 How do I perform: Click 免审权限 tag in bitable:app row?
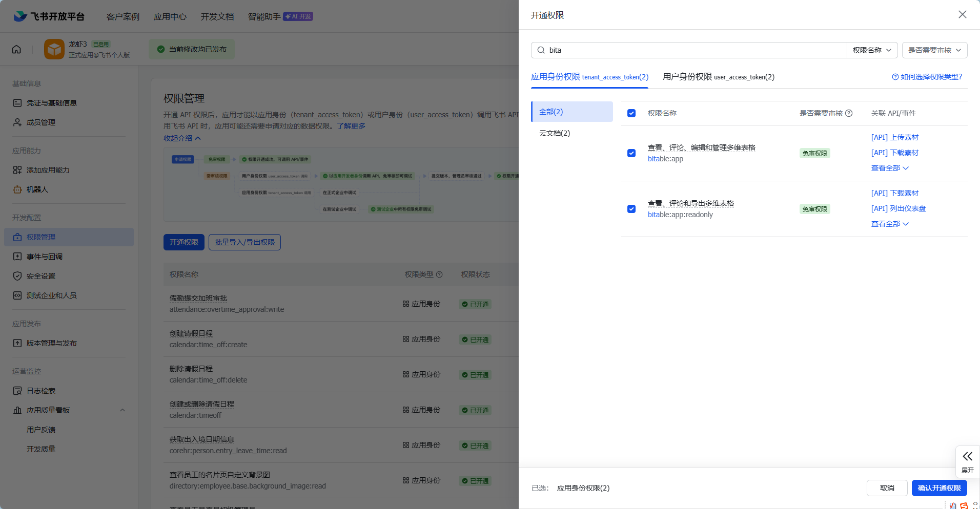(x=814, y=153)
